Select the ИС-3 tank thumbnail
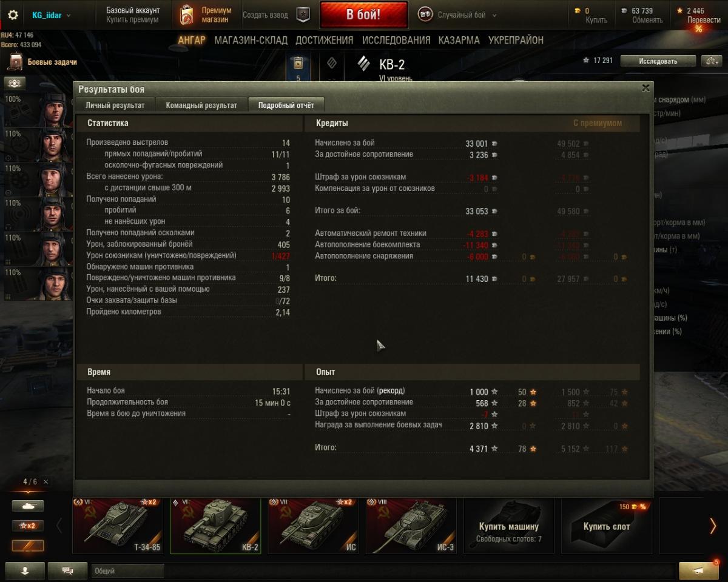Image resolution: width=728 pixels, height=582 pixels. (410, 526)
